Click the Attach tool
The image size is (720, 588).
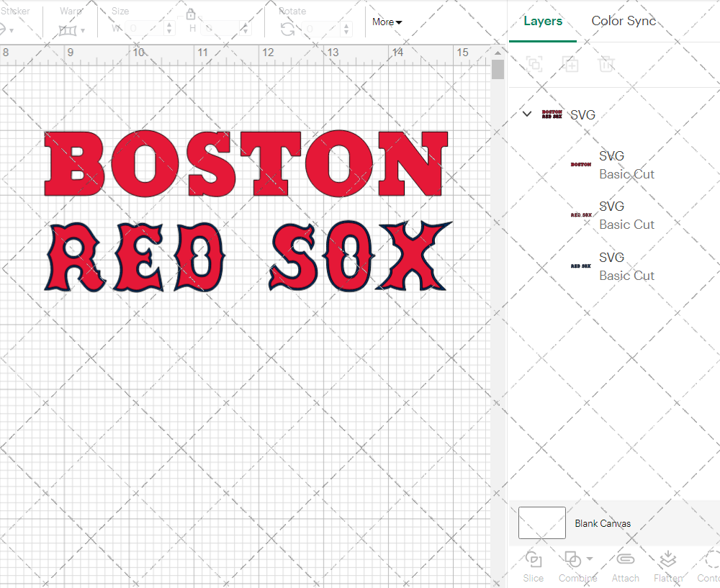point(625,567)
